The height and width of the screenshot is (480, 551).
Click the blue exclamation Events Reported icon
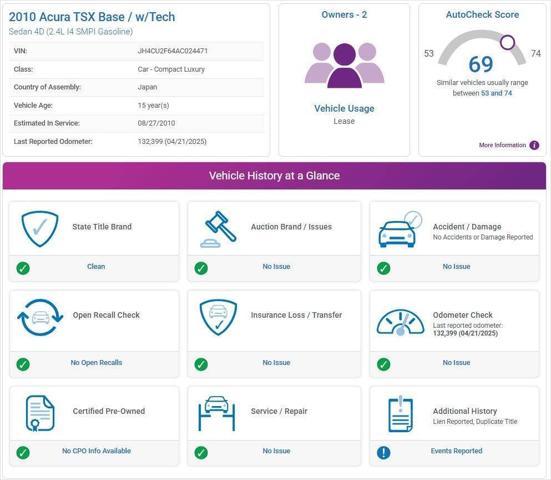[383, 453]
